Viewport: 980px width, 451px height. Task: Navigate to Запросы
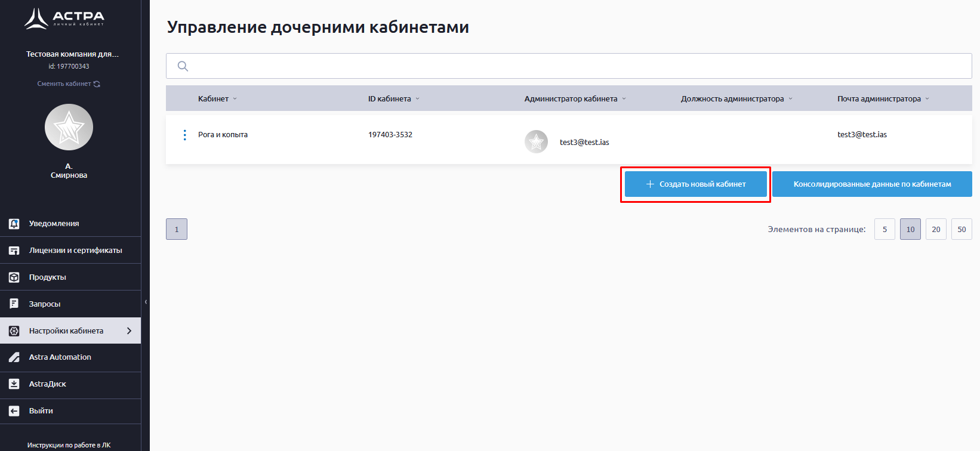point(70,304)
